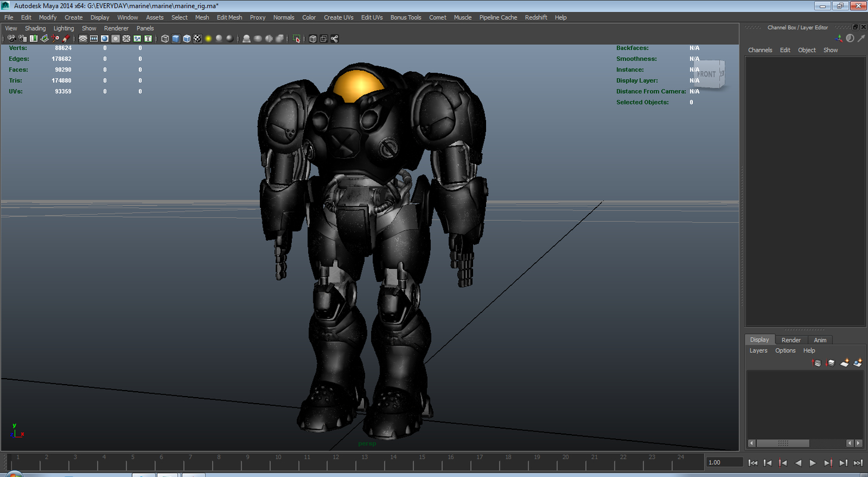Click the ViewCube FRONT face

click(x=707, y=75)
